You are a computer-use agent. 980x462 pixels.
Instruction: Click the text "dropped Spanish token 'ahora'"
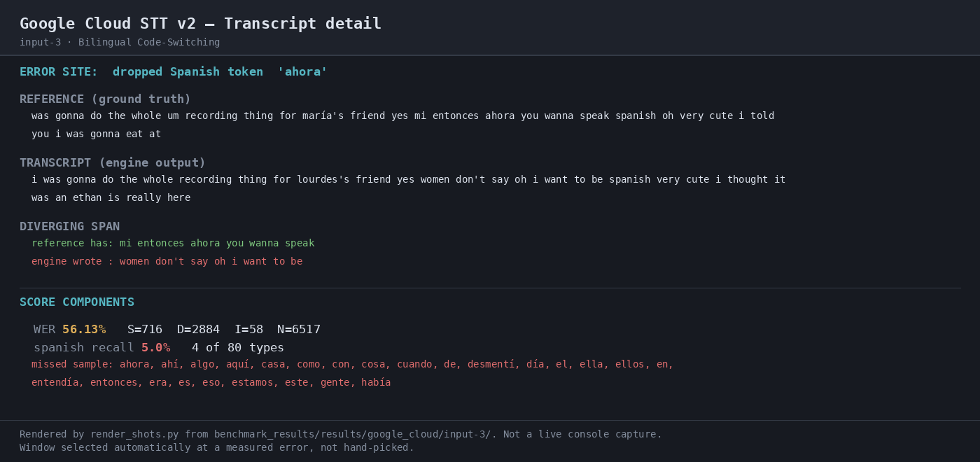[x=220, y=72]
